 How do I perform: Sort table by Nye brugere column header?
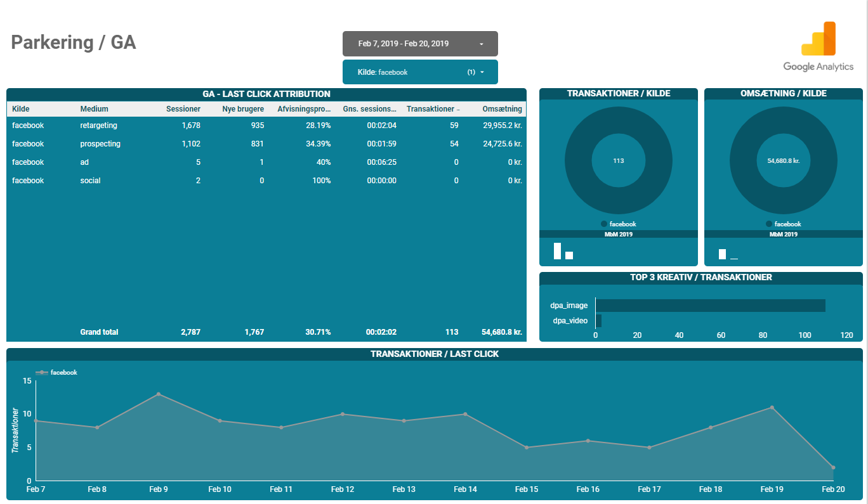243,109
